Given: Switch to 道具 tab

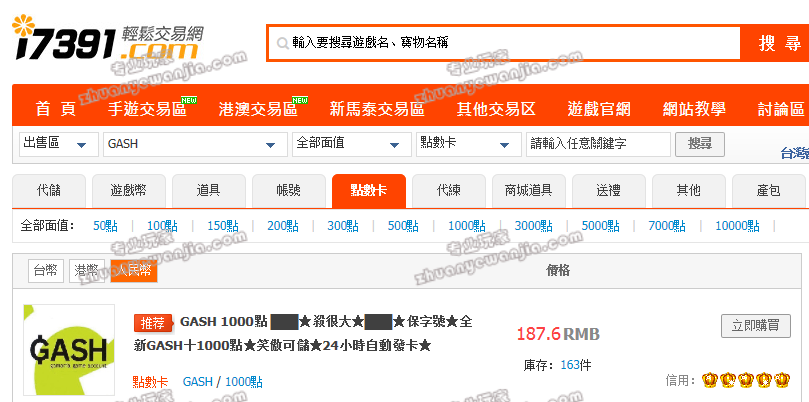Looking at the screenshot, I should click(209, 191).
